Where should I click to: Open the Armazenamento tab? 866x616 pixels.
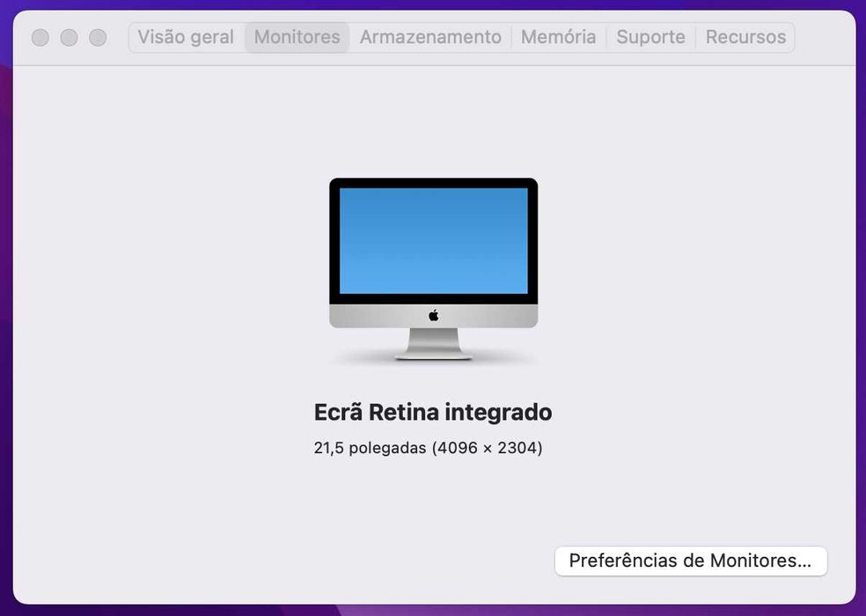(x=430, y=37)
